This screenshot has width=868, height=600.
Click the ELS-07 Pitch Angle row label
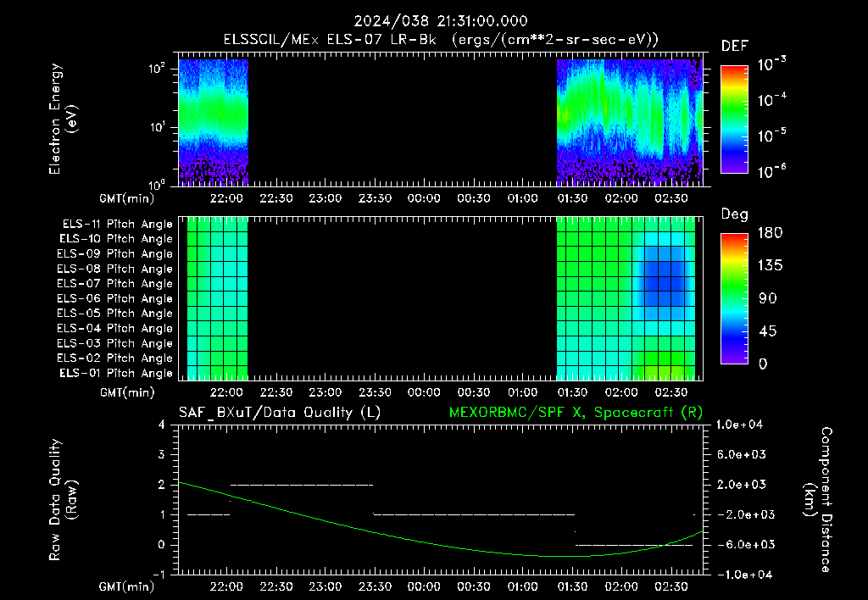click(x=115, y=283)
